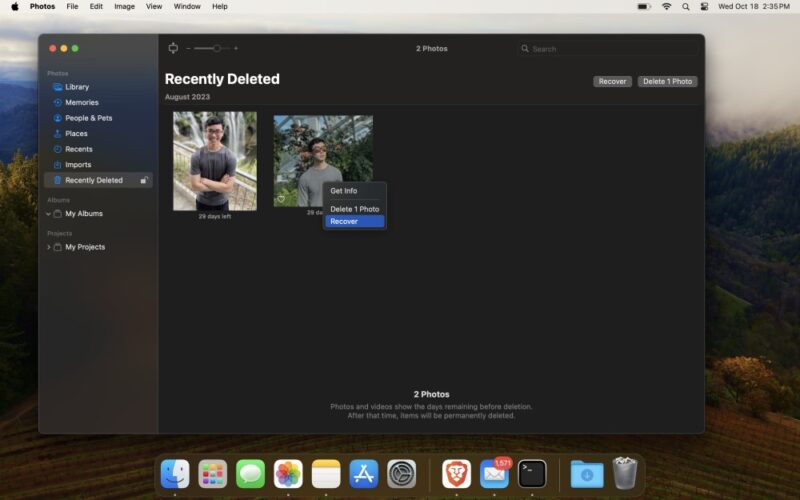Click the Recents clock icon

58,149
